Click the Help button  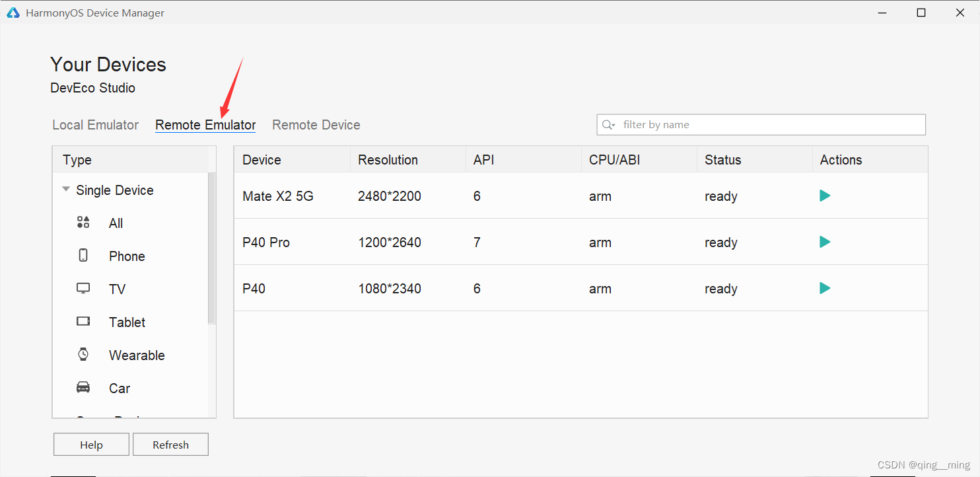[91, 445]
